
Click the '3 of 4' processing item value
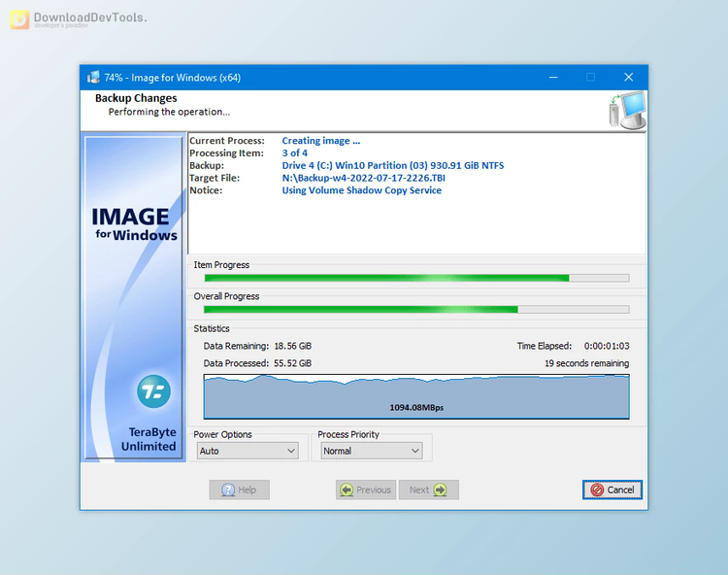tap(294, 152)
